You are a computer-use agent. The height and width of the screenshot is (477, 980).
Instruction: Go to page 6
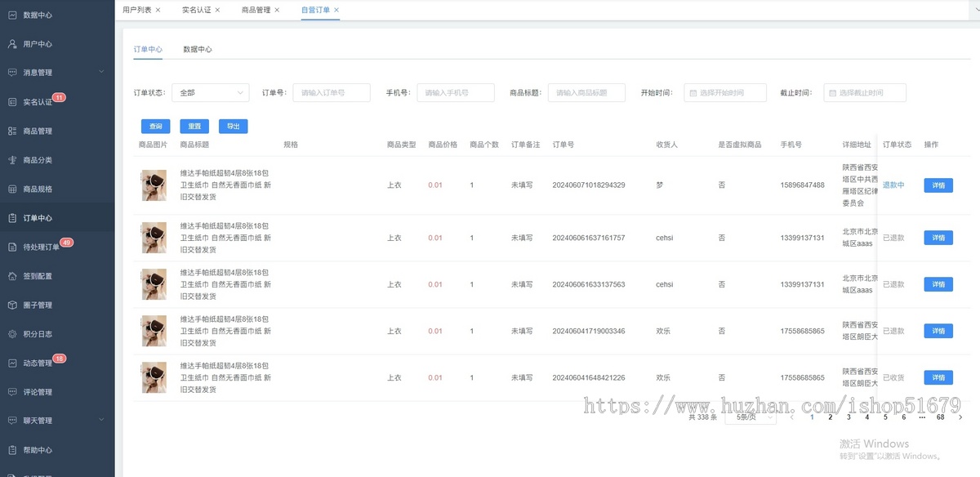pos(904,417)
